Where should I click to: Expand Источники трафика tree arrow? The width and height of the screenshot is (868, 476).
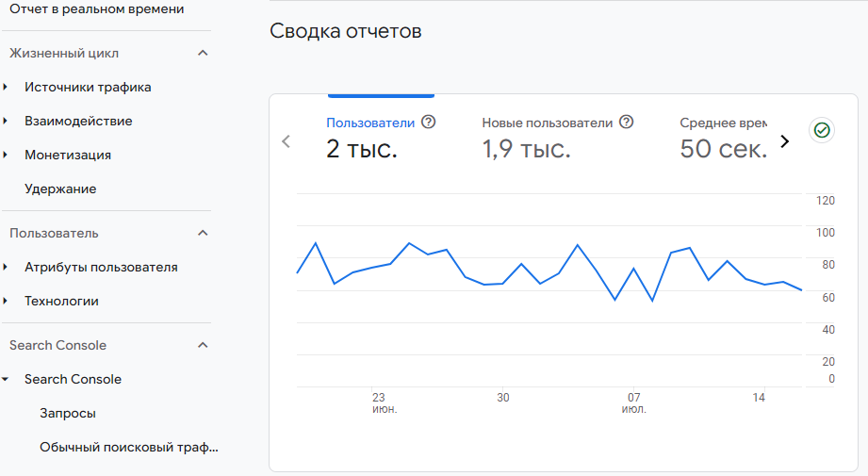coord(6,88)
